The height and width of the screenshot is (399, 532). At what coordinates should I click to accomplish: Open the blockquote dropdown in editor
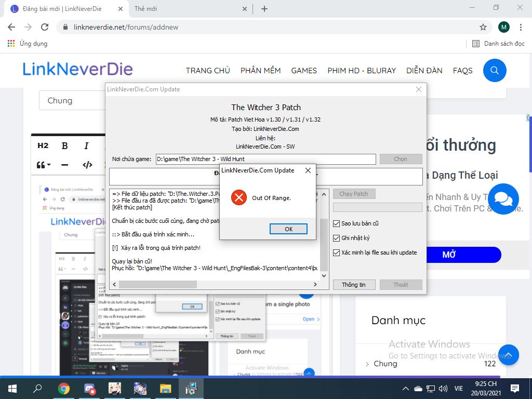coord(44,165)
